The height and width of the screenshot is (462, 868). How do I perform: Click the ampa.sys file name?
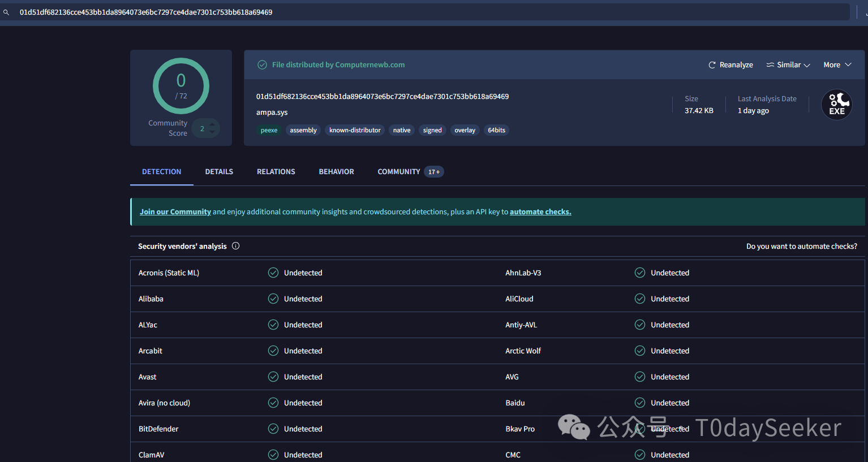(x=272, y=113)
